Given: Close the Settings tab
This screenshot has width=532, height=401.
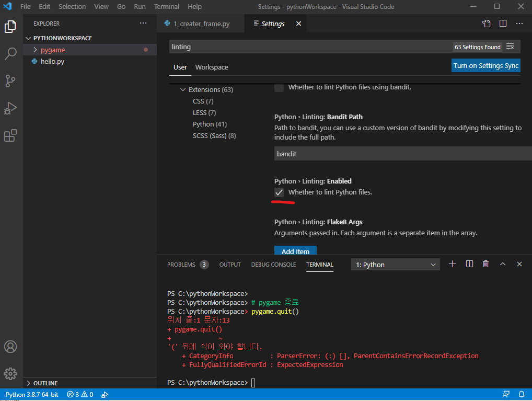Looking at the screenshot, I should (x=298, y=24).
